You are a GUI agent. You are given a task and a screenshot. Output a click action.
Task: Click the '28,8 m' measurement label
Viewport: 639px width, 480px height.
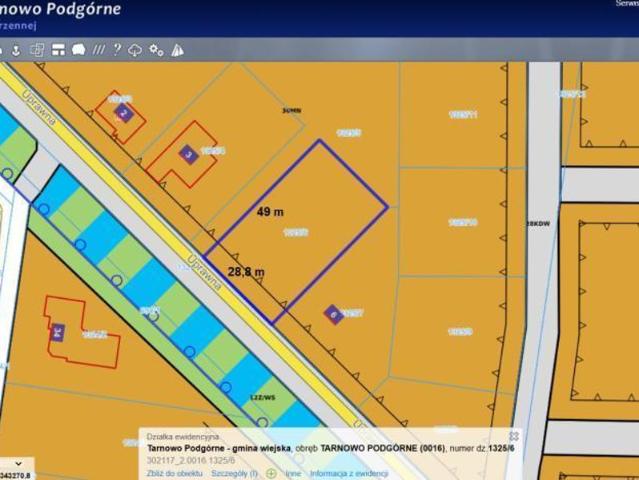pos(246,271)
